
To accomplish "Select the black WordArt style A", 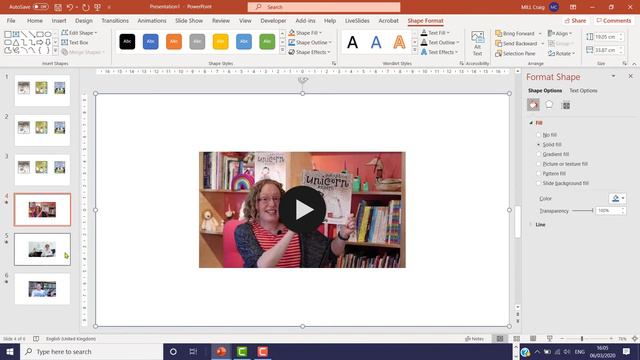I will tap(353, 42).
